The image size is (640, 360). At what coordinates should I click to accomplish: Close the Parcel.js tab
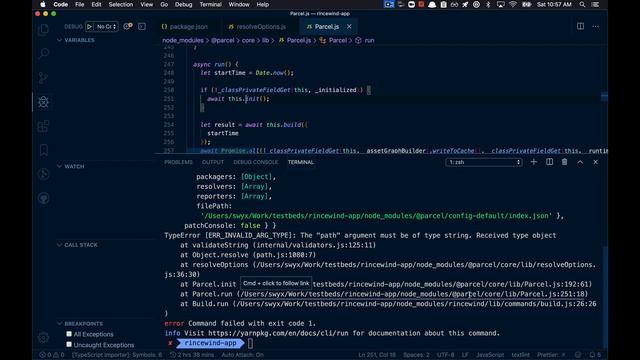(349, 27)
